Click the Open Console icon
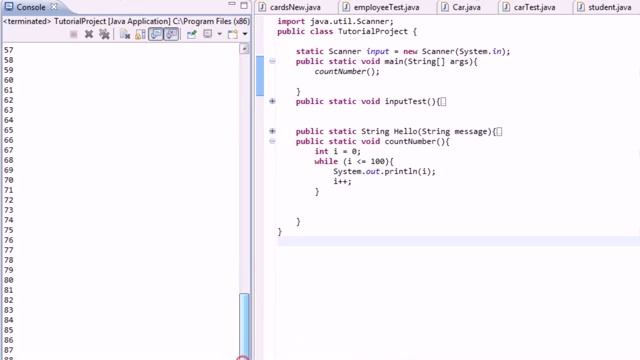Viewport: 640px width, 360px height. [x=233, y=34]
